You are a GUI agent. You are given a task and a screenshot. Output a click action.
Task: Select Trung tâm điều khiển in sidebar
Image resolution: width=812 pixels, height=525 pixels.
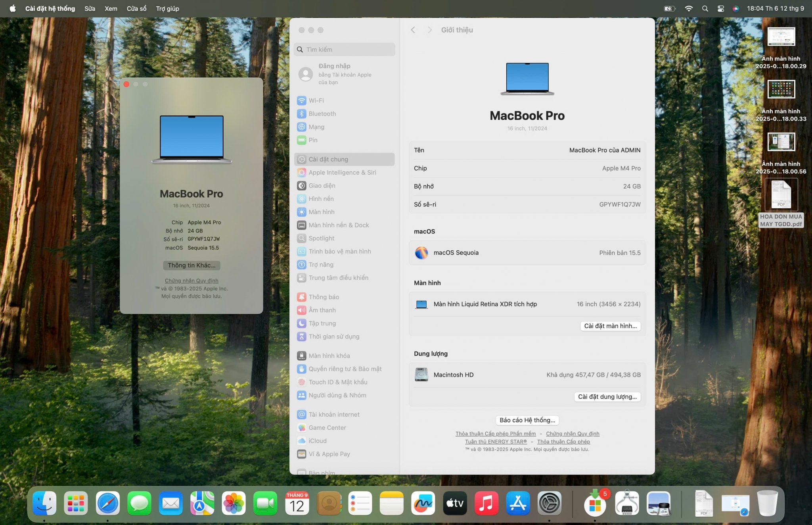tap(338, 278)
